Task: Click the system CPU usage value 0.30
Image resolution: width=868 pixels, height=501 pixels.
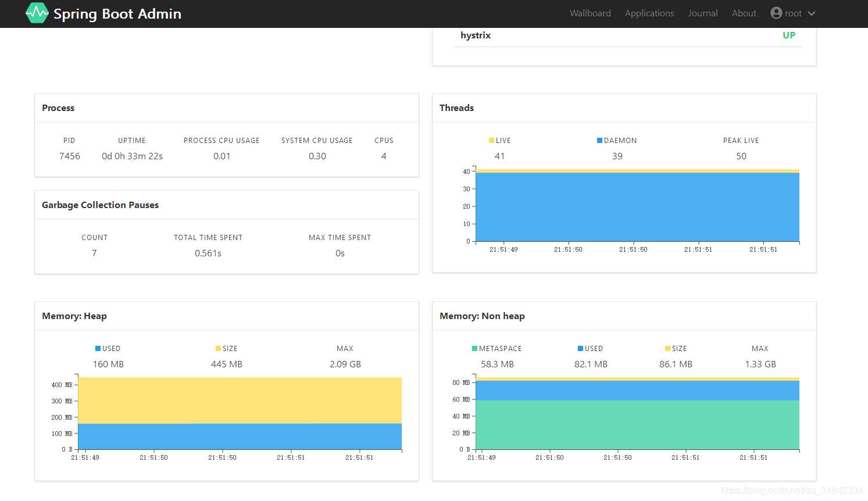Action: pos(317,156)
